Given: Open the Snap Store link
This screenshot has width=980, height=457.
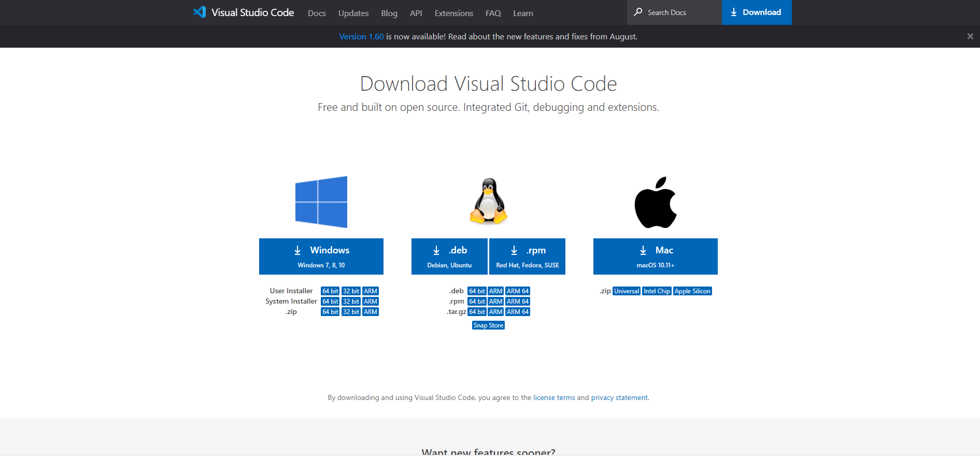Looking at the screenshot, I should (x=488, y=325).
